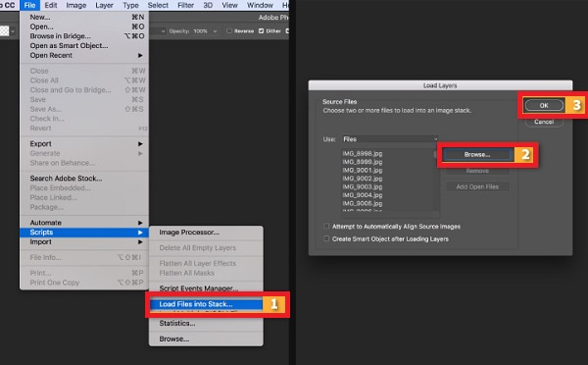Expand the Export submenu
This screenshot has height=365, width=588.
tap(84, 144)
